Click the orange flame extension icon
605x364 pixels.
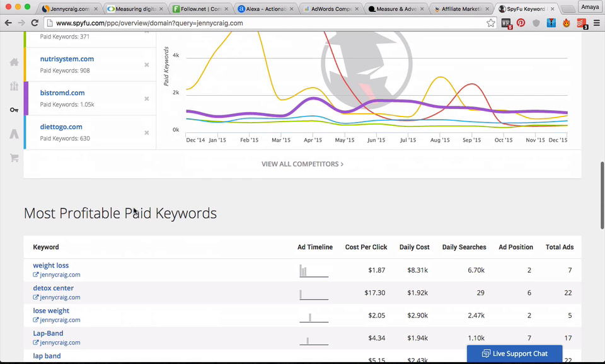(x=567, y=23)
